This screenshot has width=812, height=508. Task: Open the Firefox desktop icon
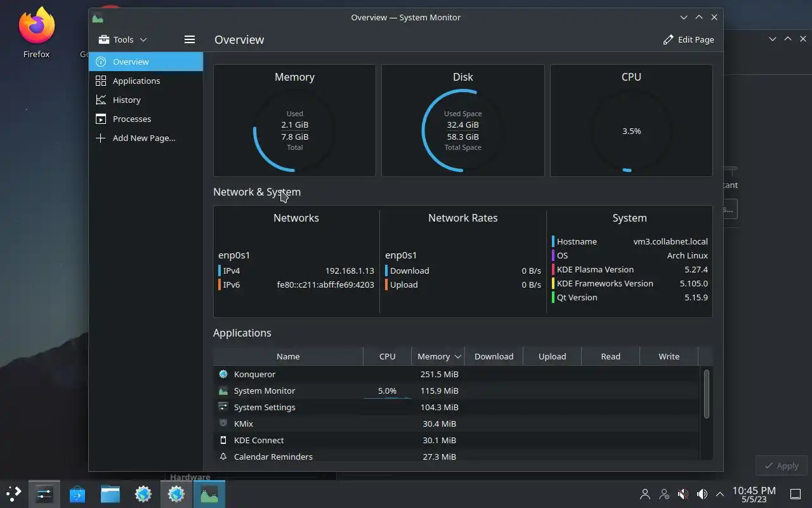(36, 33)
